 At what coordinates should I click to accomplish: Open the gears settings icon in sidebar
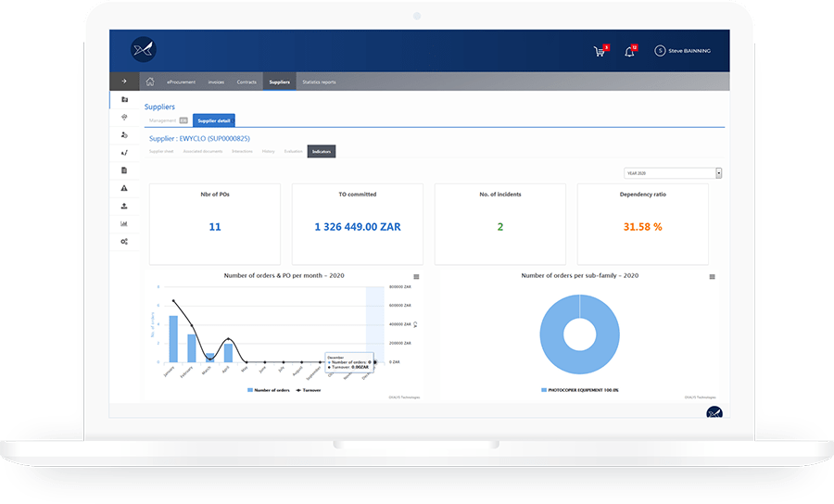point(124,242)
